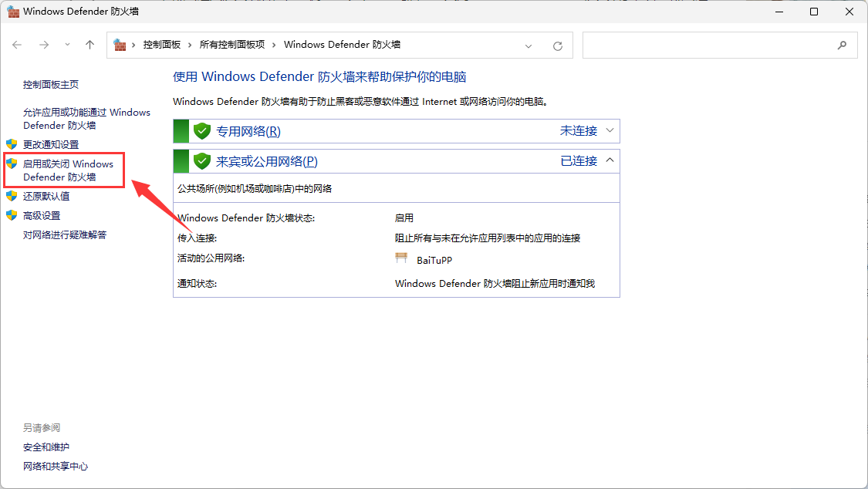
Task: Click the 传入连接: label
Action: 197,238
